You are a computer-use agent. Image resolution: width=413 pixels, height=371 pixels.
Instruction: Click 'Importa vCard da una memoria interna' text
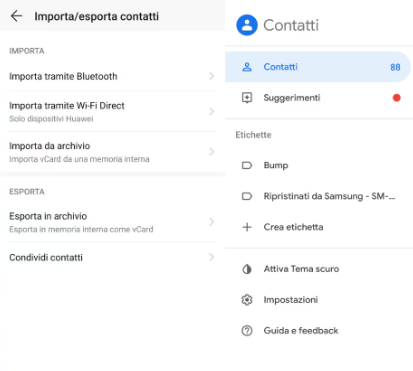79,159
